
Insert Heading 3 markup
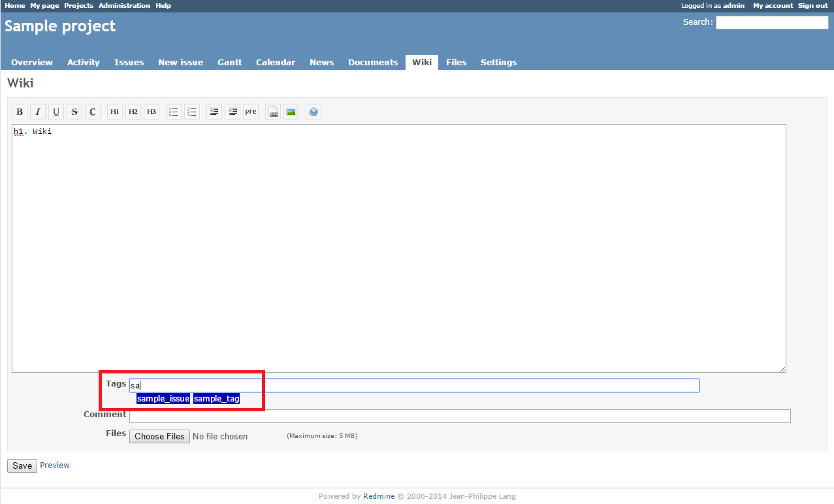tap(152, 112)
